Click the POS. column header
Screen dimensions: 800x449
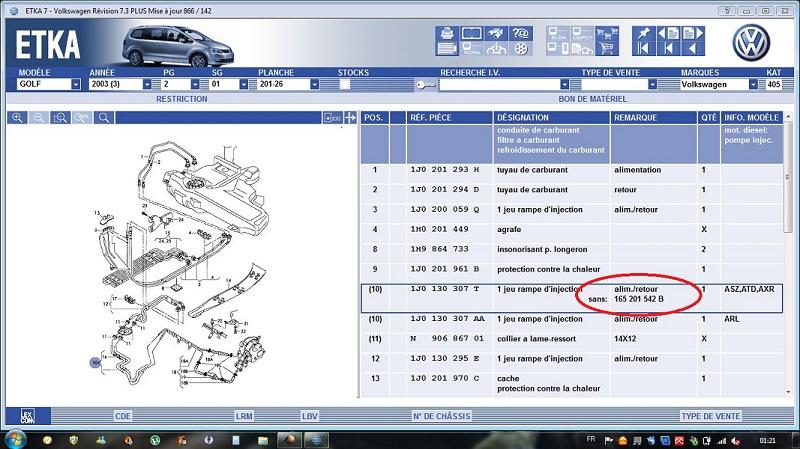(x=375, y=118)
